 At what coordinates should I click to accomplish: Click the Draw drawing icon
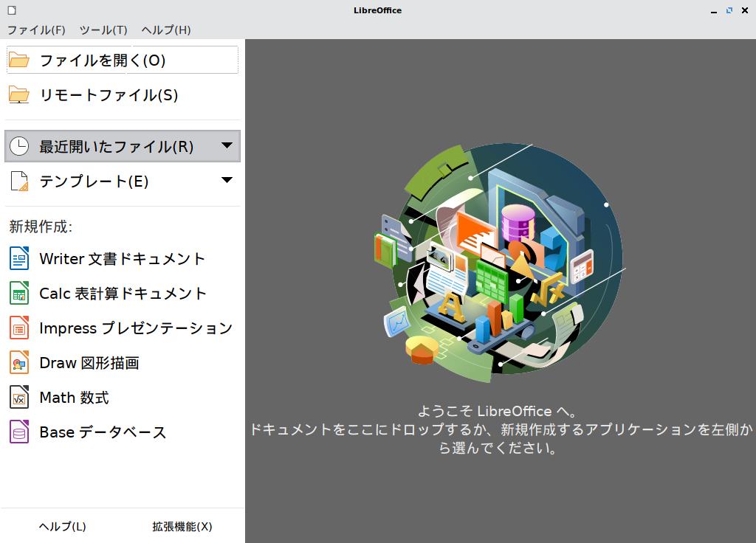point(19,362)
